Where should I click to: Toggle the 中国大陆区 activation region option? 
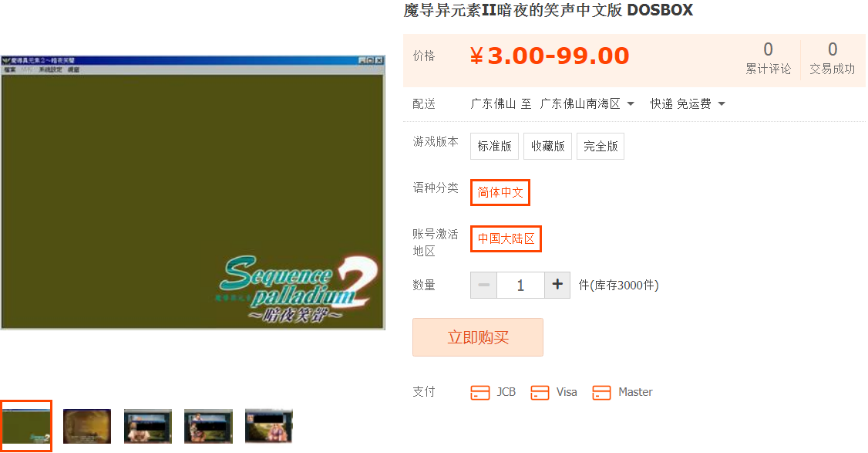click(x=506, y=239)
